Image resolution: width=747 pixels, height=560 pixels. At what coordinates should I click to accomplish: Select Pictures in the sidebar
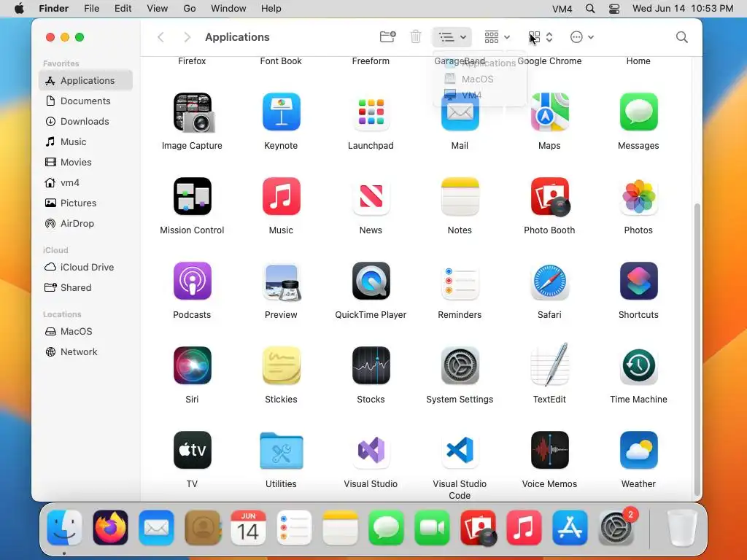click(86, 203)
